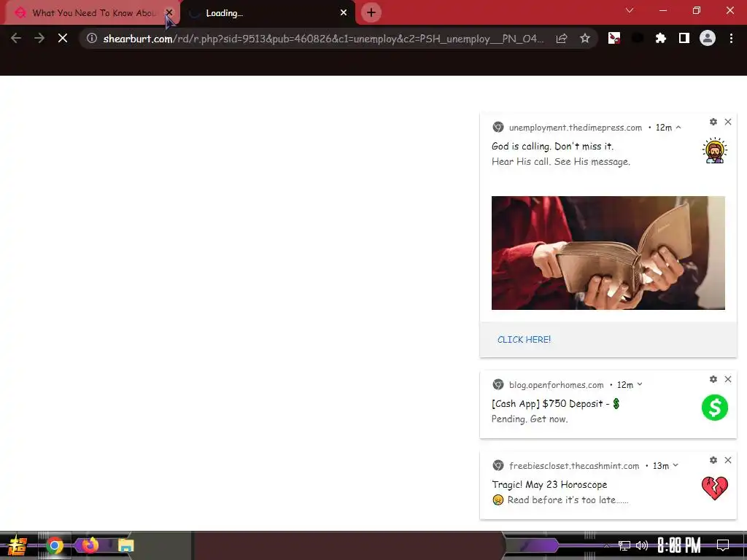Open the Action Center notification icon

click(x=723, y=545)
